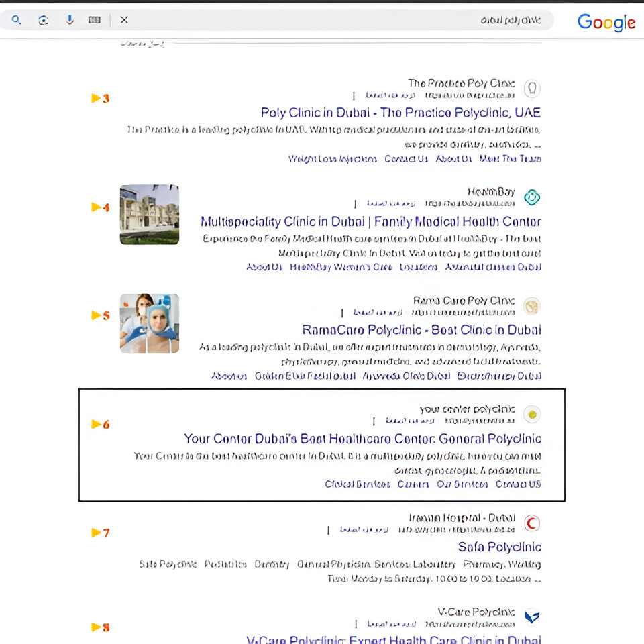Viewport: 644px width, 644px height.
Task: Click the site name 'Iranian Hospital - Dubai'
Action: pyautogui.click(x=462, y=518)
